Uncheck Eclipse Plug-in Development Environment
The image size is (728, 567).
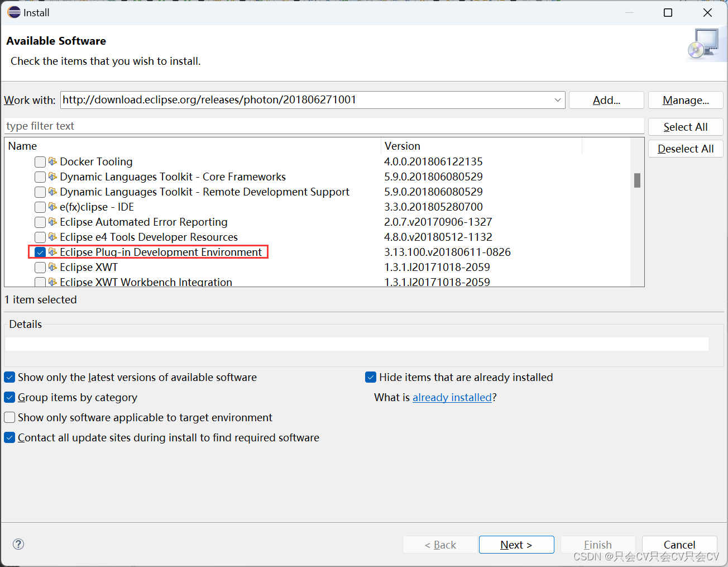[x=40, y=252]
